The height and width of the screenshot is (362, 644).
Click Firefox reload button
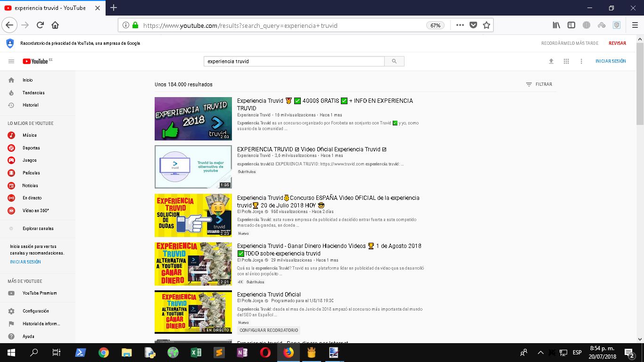pos(40,25)
